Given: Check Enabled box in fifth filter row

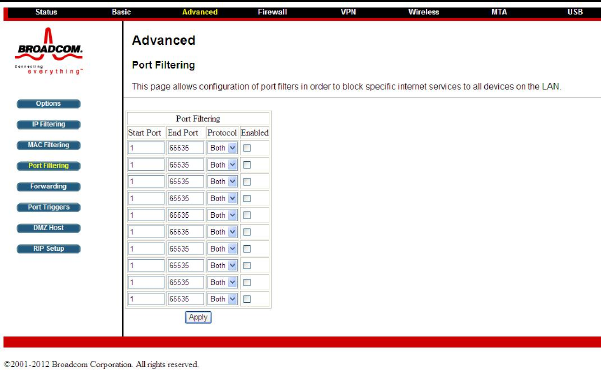Looking at the screenshot, I should pyautogui.click(x=247, y=215).
